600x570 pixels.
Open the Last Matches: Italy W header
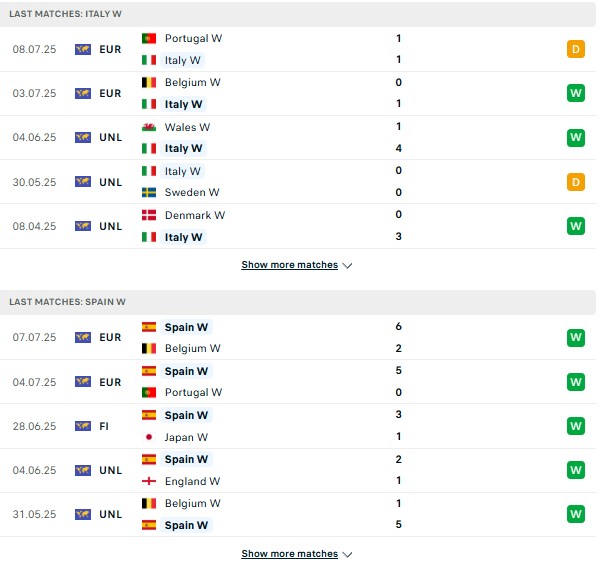click(298, 14)
